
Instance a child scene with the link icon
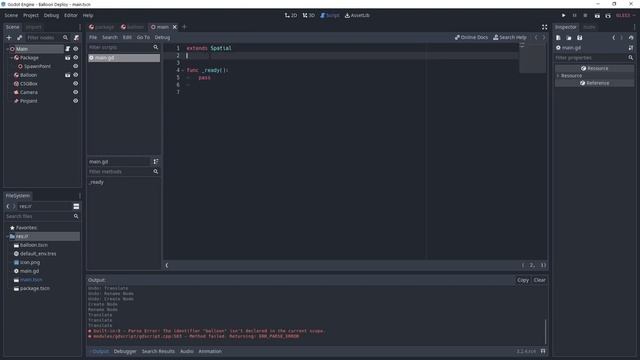19,38
